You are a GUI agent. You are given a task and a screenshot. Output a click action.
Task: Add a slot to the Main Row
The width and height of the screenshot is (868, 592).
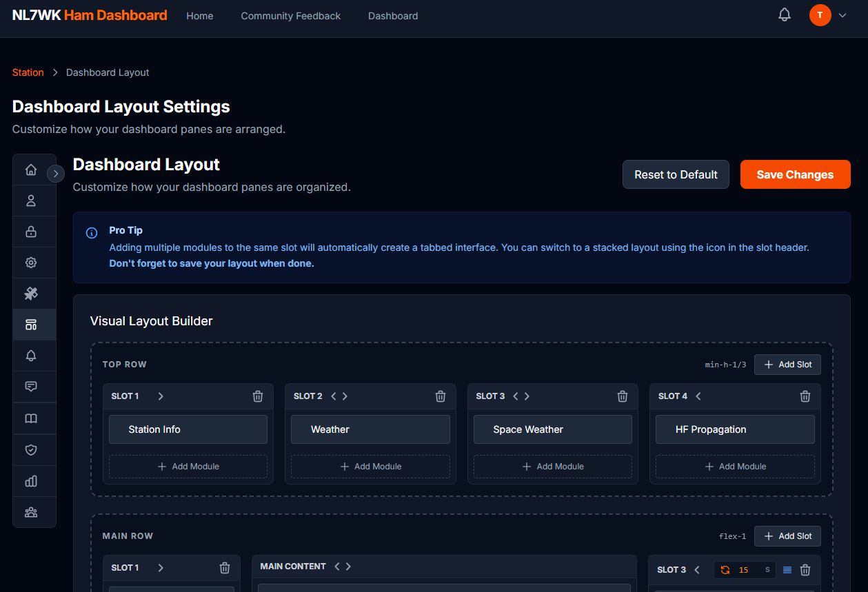tap(787, 536)
